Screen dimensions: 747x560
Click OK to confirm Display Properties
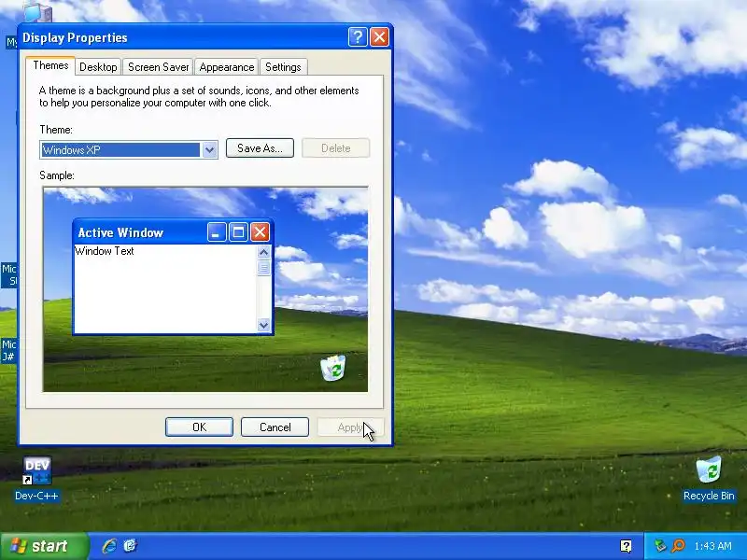pos(199,427)
